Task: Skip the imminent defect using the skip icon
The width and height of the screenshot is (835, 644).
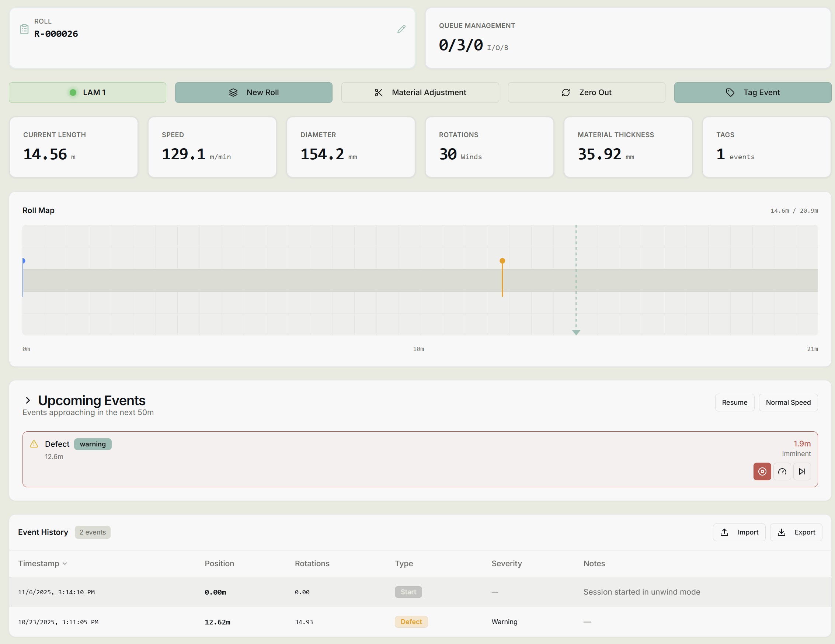Action: [x=803, y=471]
